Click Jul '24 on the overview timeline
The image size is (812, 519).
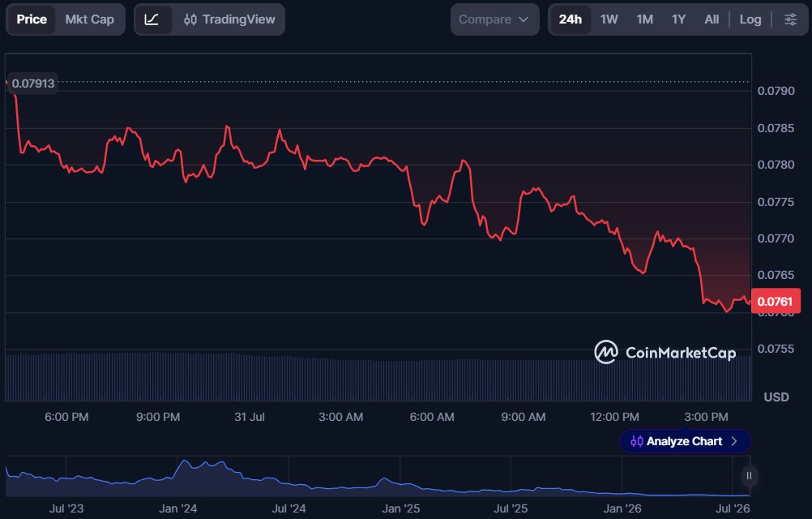[x=288, y=508]
